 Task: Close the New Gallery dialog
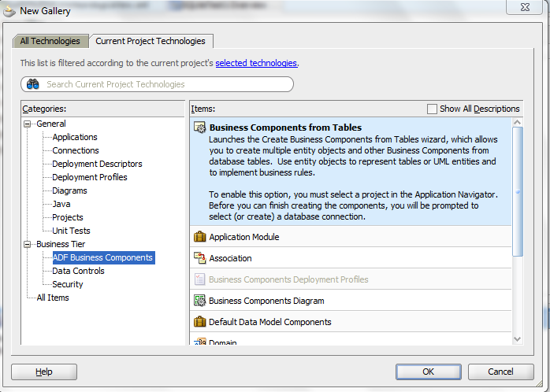525,7
